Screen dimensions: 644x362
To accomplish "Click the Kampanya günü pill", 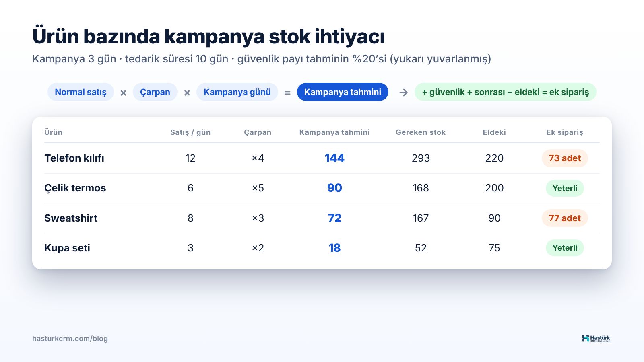I will click(237, 92).
